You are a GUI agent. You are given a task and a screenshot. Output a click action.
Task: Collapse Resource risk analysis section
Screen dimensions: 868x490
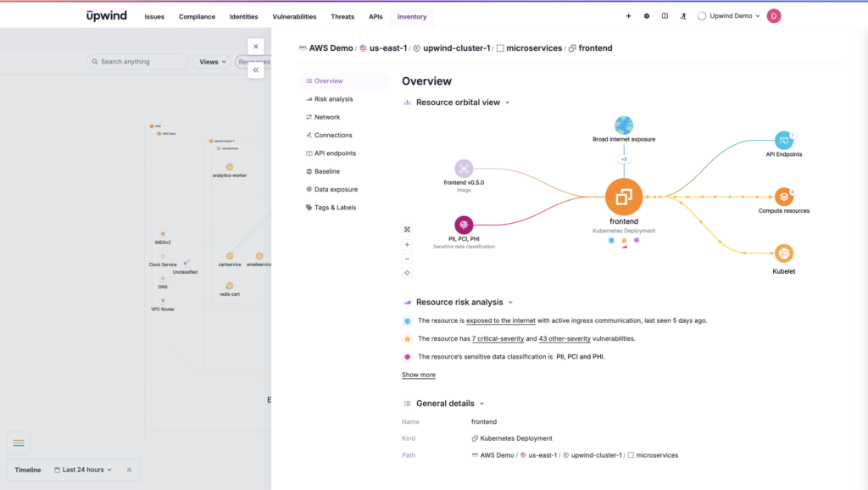[510, 303]
